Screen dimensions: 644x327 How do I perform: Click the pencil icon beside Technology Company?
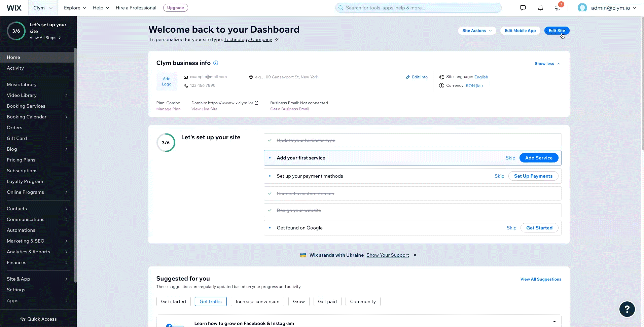pyautogui.click(x=277, y=40)
